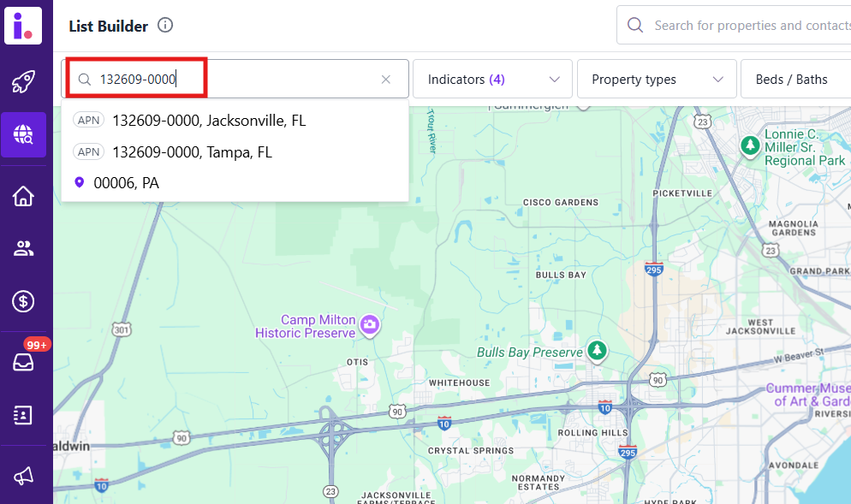
Task: Open the contacts people icon
Action: coord(23,249)
